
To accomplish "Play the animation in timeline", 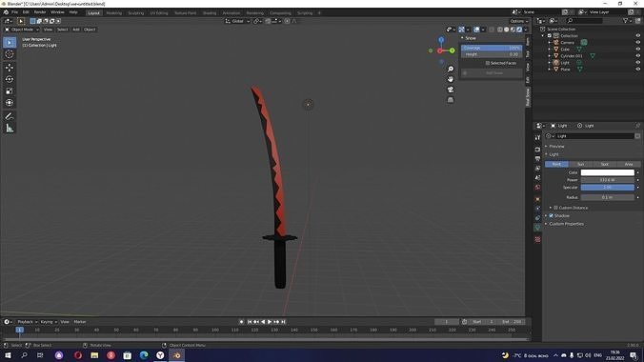I will coord(270,322).
